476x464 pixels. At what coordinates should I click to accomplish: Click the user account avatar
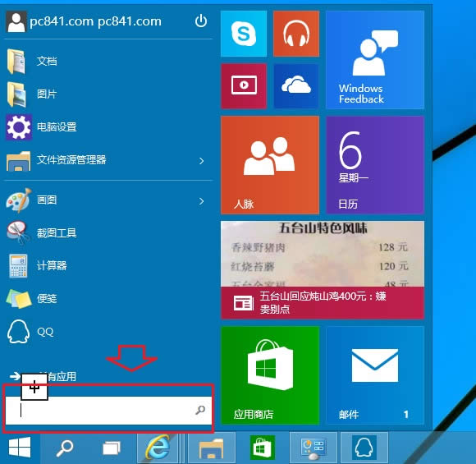16,21
